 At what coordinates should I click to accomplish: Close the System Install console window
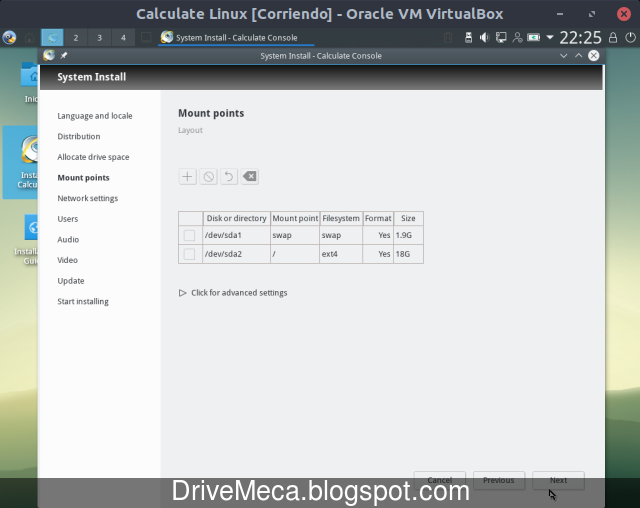pyautogui.click(x=594, y=55)
